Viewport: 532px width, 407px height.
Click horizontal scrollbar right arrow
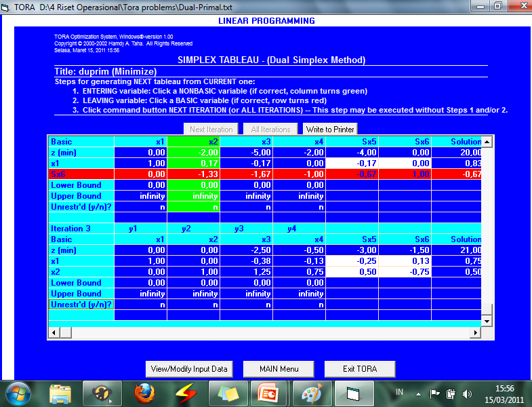pyautogui.click(x=475, y=332)
